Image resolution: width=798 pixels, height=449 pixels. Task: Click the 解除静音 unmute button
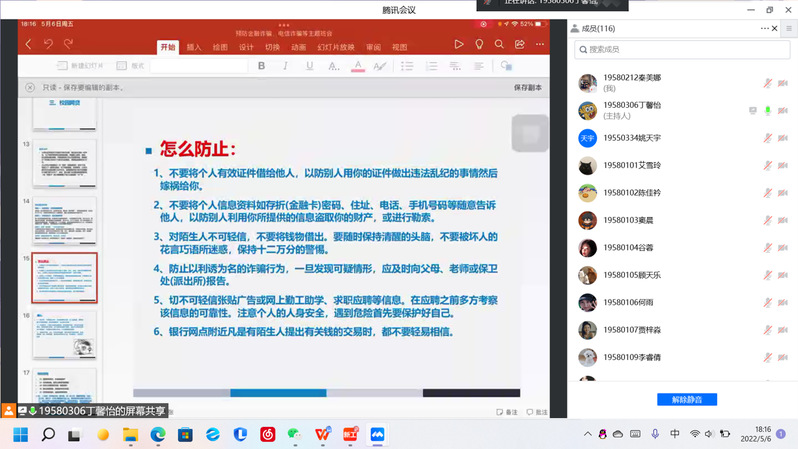coord(687,400)
